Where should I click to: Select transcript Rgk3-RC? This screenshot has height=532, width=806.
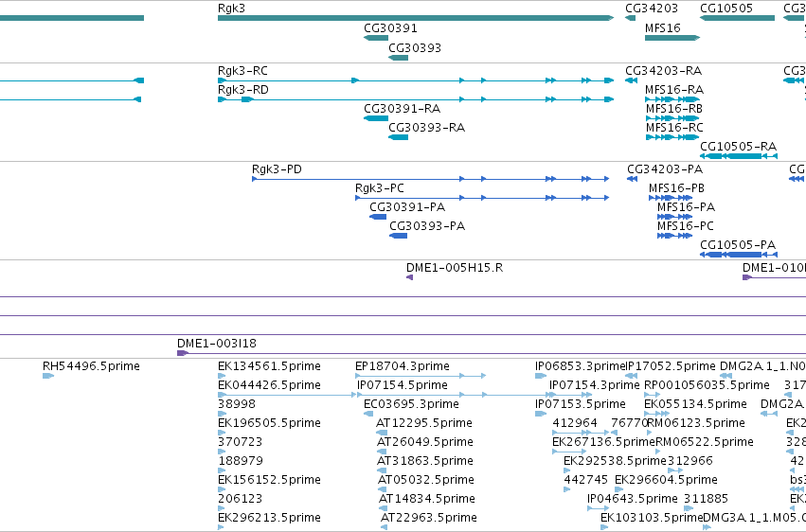pyautogui.click(x=416, y=80)
